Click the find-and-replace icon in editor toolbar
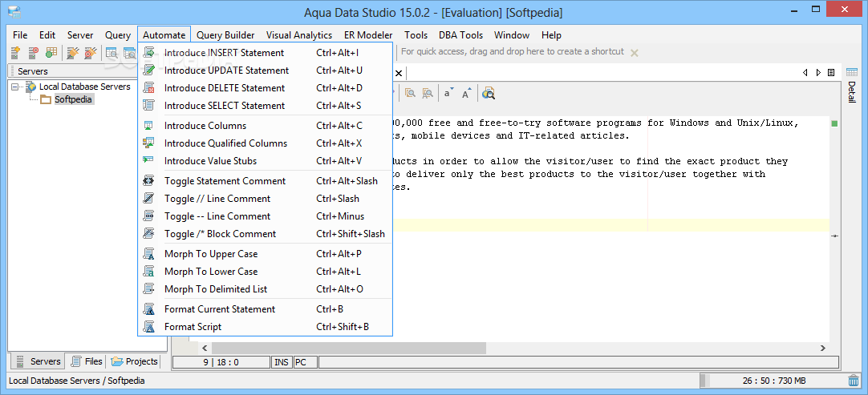This screenshot has width=868, height=395. 428,93
